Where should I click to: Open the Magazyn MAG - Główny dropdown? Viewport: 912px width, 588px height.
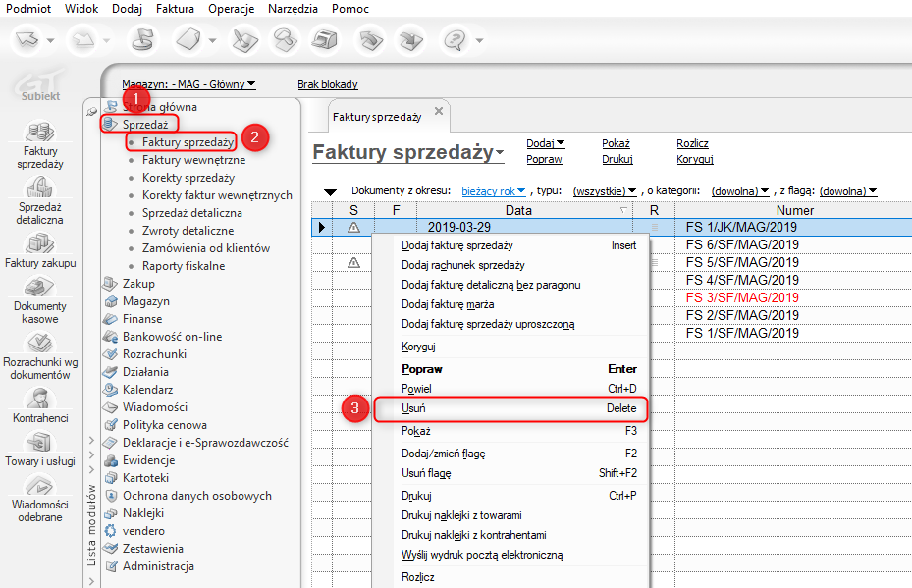(188, 84)
